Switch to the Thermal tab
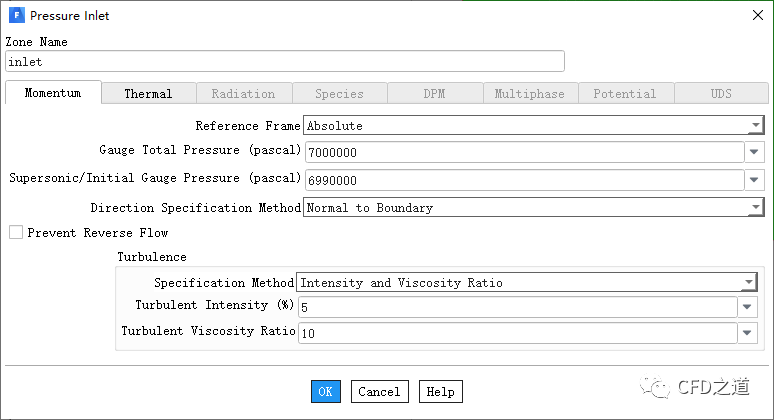774x420 pixels. [148, 94]
